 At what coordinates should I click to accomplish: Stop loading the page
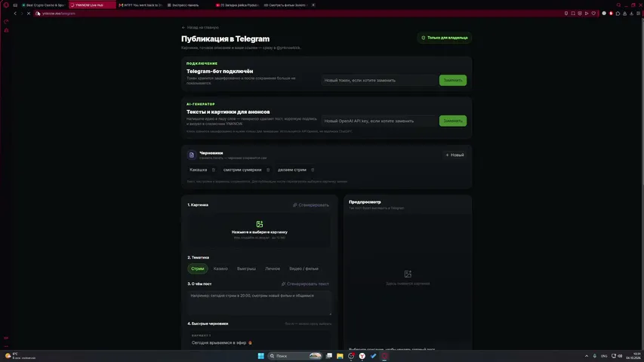pos(29,13)
